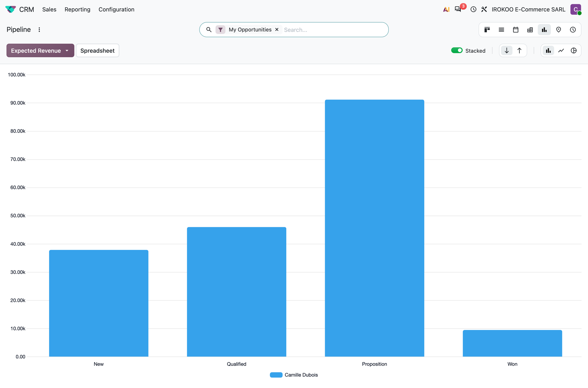Open the Pipeline actions kebab menu

39,30
